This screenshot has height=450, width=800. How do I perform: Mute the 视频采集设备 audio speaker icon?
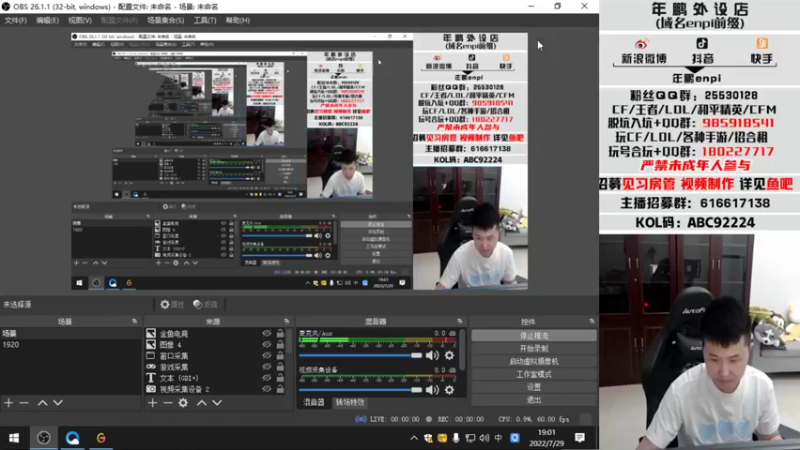tap(432, 390)
